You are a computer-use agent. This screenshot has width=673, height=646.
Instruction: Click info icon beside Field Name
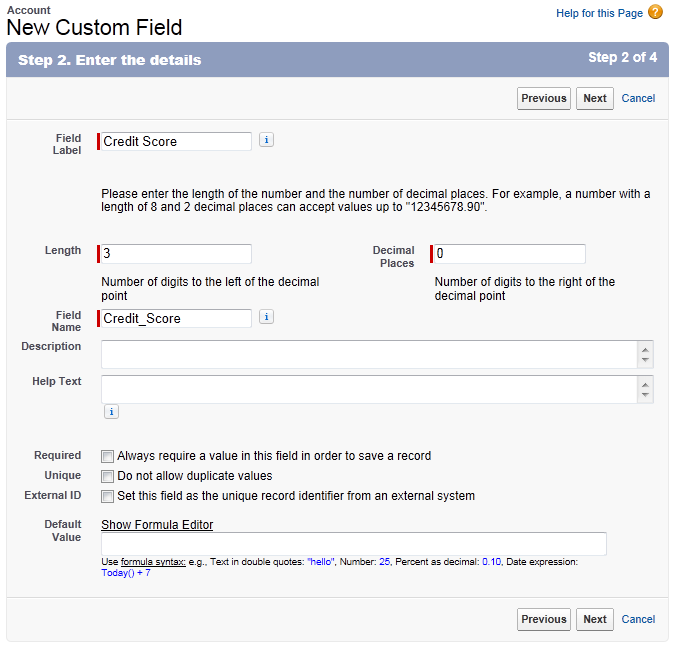(x=266, y=317)
